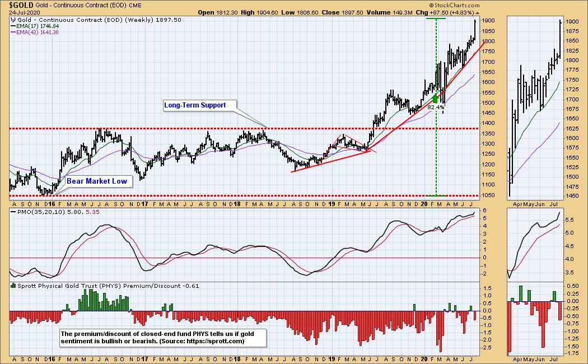Click the $GOLD ticker symbol title
The width and height of the screenshot is (588, 364).
tap(21, 5)
